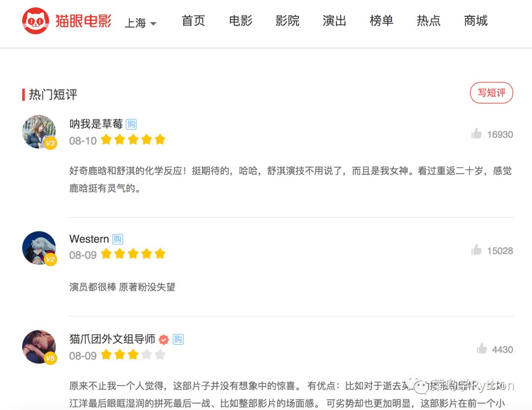
Task: Click the 写短评 button
Action: [491, 93]
